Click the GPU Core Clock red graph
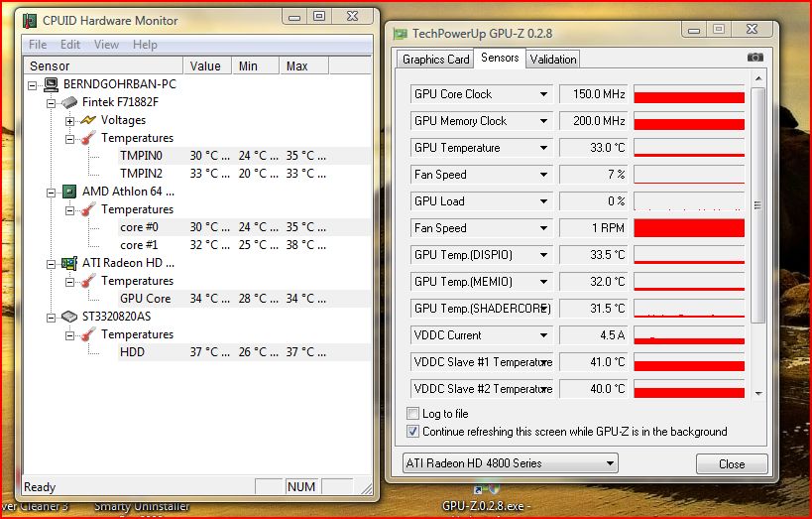This screenshot has width=812, height=519. [x=689, y=94]
